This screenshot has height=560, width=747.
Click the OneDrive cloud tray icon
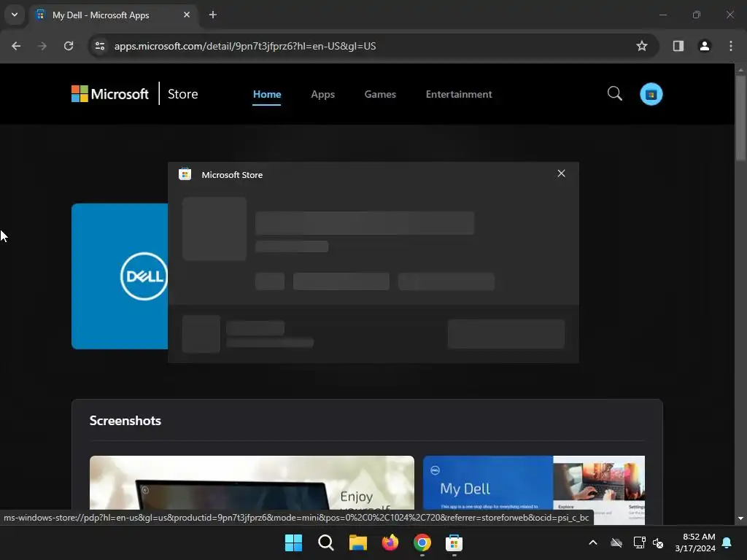coord(616,542)
